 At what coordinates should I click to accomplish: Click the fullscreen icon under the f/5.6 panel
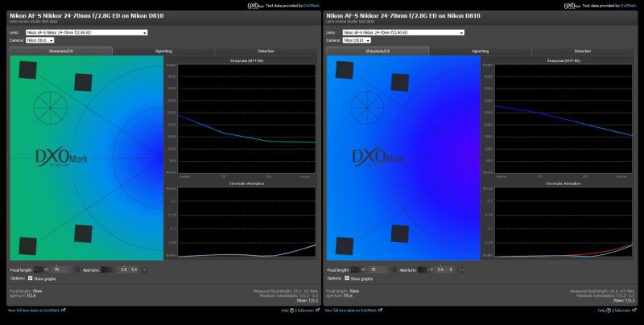[x=634, y=310]
